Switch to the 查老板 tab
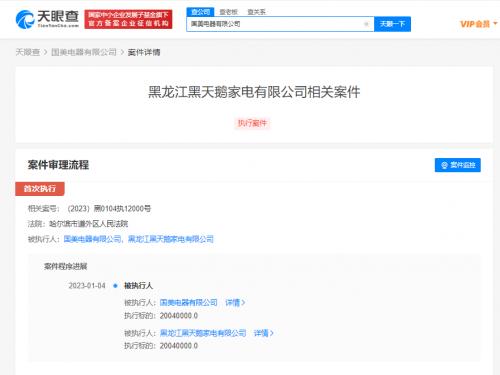Screen dimensions: 500x375 [x=228, y=12]
